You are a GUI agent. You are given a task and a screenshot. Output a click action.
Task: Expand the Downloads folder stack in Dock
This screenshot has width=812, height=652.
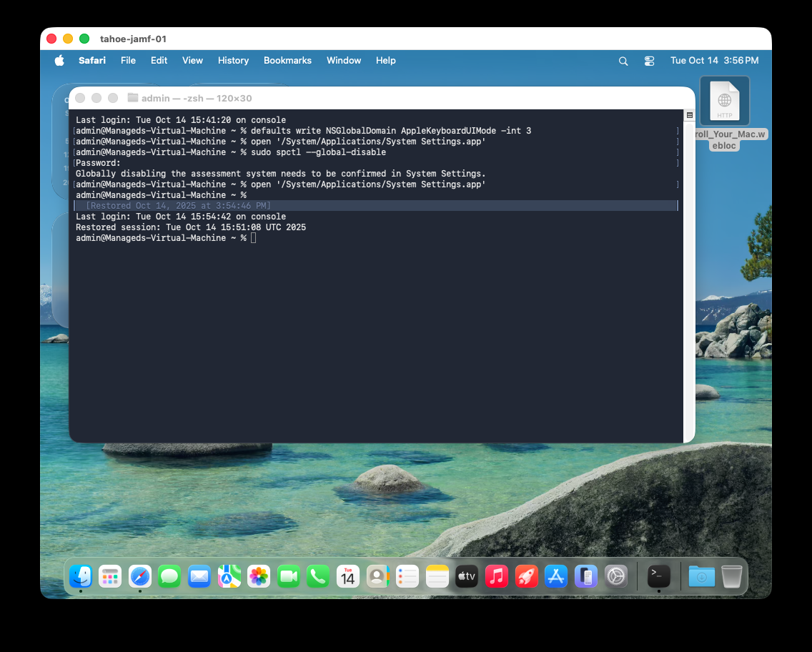pos(701,576)
